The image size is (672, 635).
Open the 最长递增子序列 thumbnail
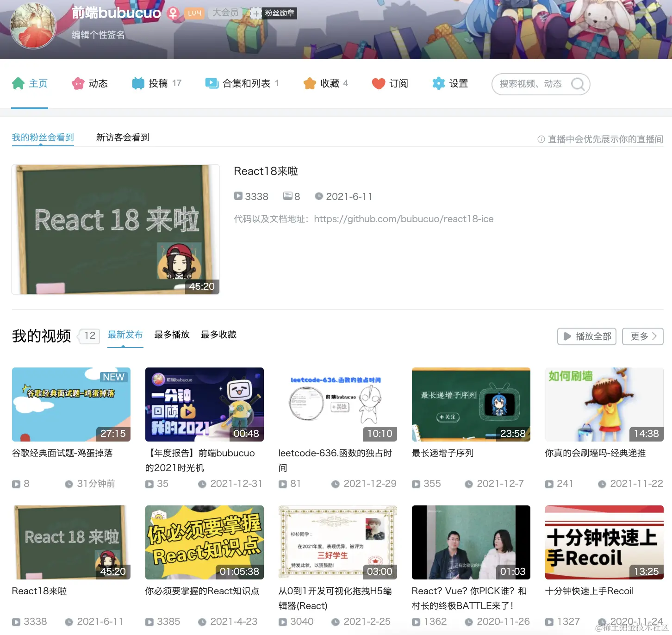point(471,405)
